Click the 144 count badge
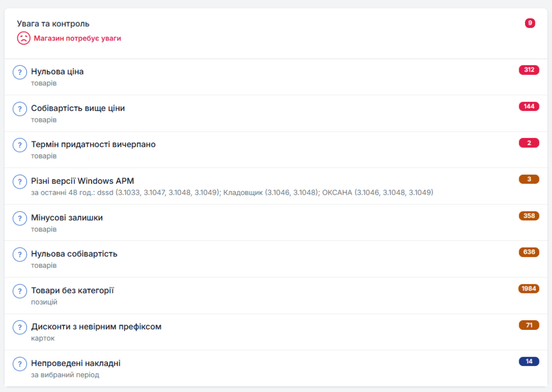Viewport: 552px width, 392px height. coord(529,106)
